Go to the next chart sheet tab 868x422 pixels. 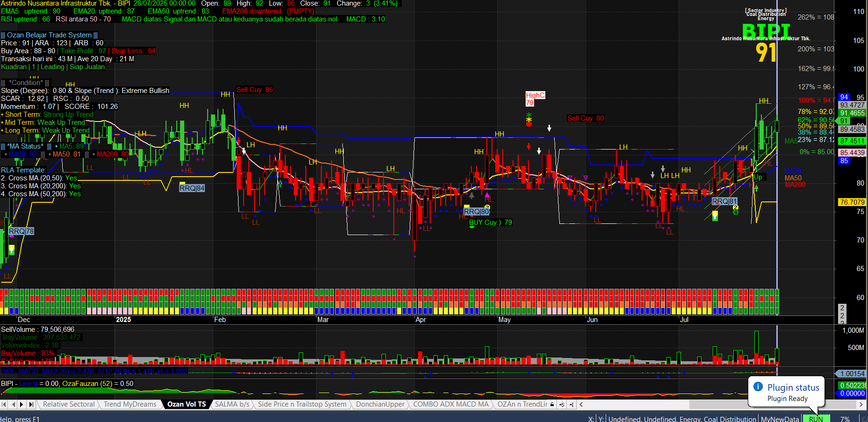pyautogui.click(x=22, y=404)
